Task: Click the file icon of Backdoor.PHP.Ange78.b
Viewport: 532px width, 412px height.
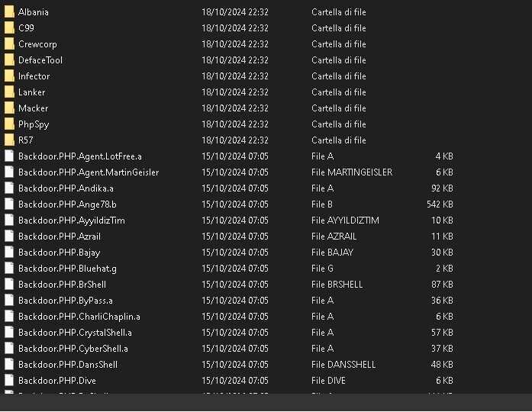Action: [9, 204]
